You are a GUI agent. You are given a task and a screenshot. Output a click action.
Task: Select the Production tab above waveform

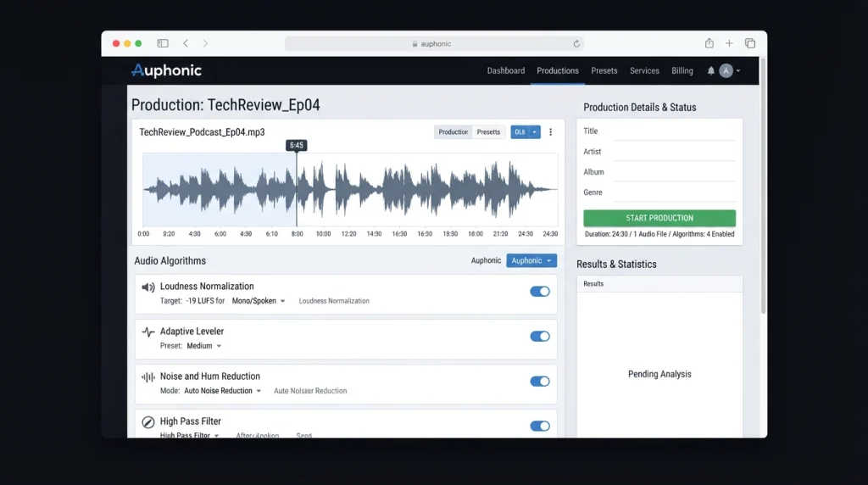click(453, 131)
